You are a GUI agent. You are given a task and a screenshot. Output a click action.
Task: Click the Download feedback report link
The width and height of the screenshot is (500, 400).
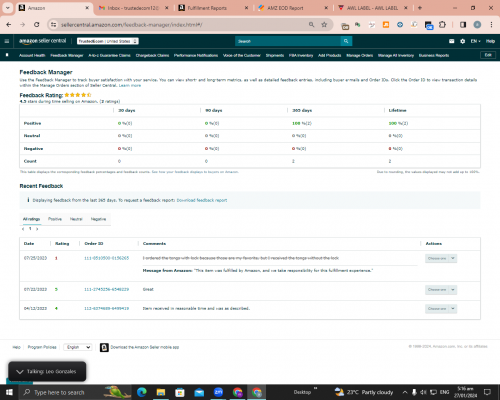(202, 200)
